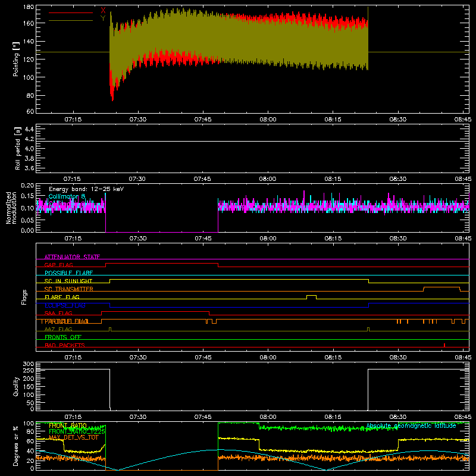
Task: Select the "Flags" axis label
Action: coord(24,297)
